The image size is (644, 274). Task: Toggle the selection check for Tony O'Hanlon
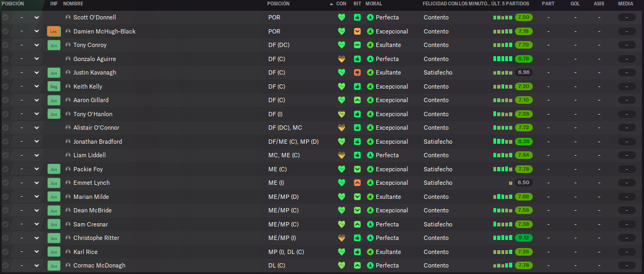pos(5,114)
